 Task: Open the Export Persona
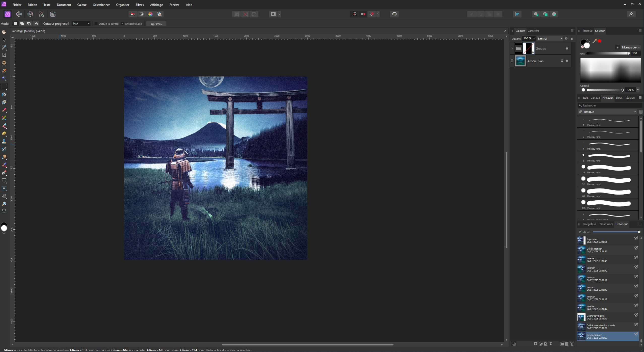(x=53, y=14)
